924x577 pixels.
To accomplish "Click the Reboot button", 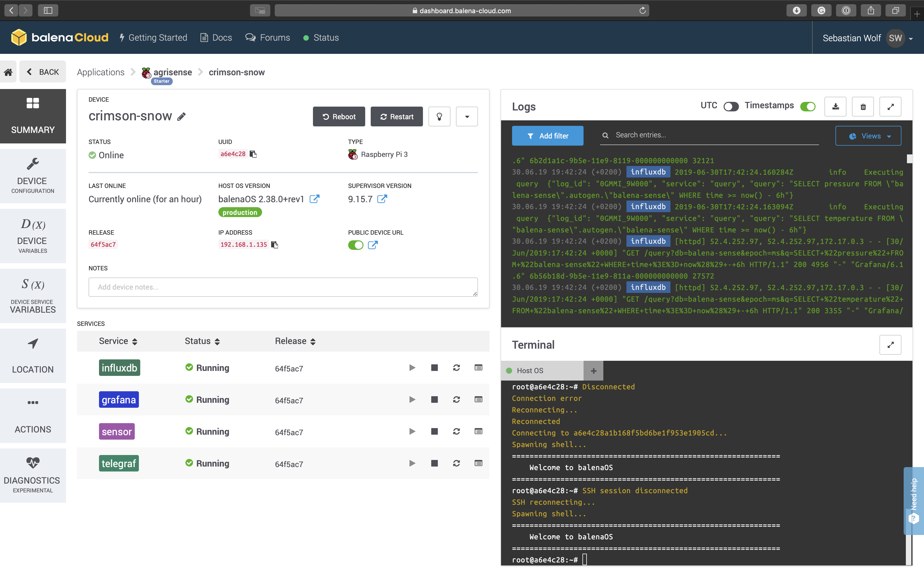I will click(x=339, y=116).
